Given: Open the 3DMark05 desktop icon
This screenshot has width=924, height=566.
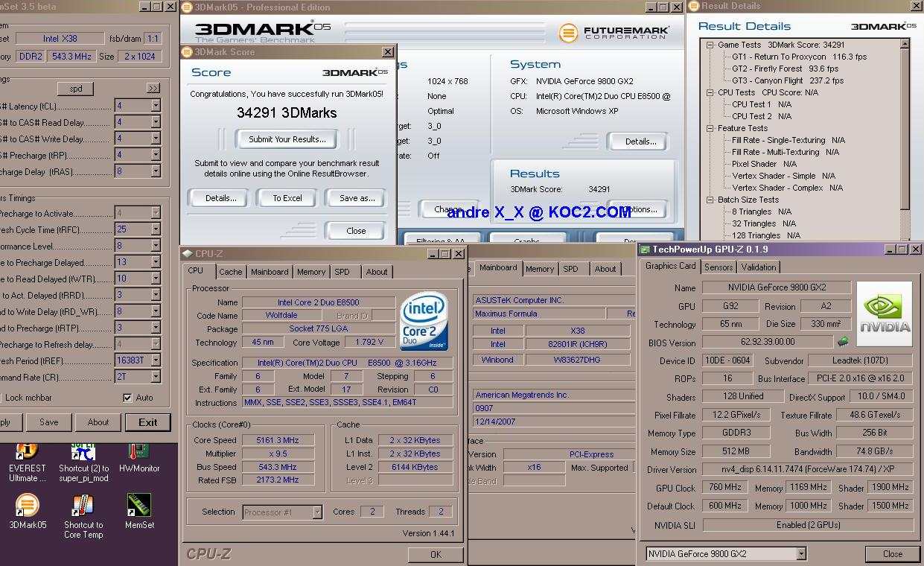Looking at the screenshot, I should (27, 506).
